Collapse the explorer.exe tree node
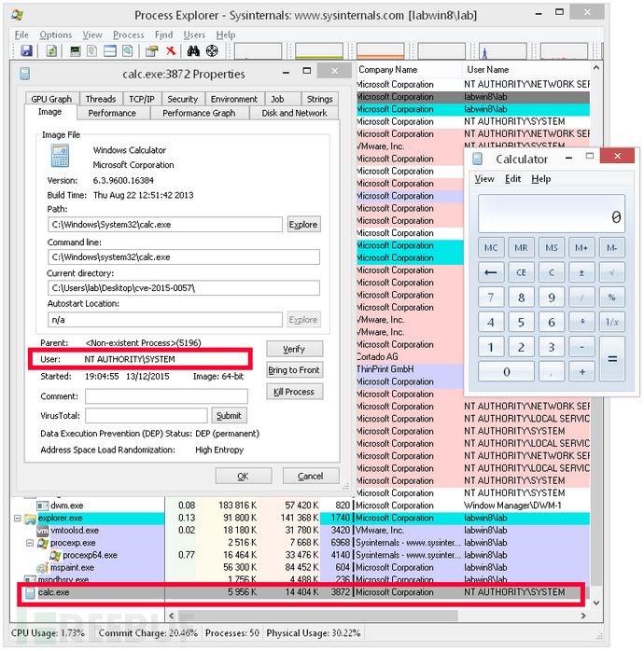This screenshot has width=644, height=651. tap(18, 519)
